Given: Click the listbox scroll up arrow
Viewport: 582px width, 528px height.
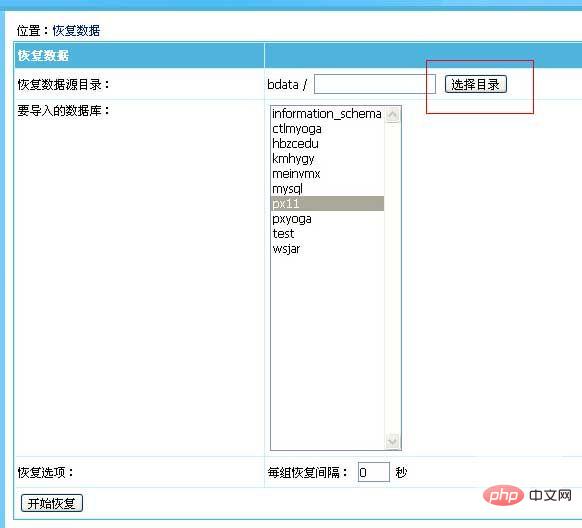Looking at the screenshot, I should (x=392, y=114).
